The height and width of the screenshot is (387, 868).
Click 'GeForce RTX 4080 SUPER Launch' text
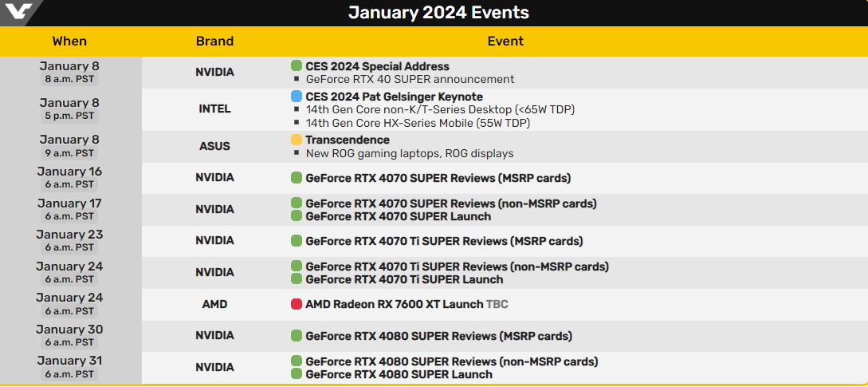point(399,374)
